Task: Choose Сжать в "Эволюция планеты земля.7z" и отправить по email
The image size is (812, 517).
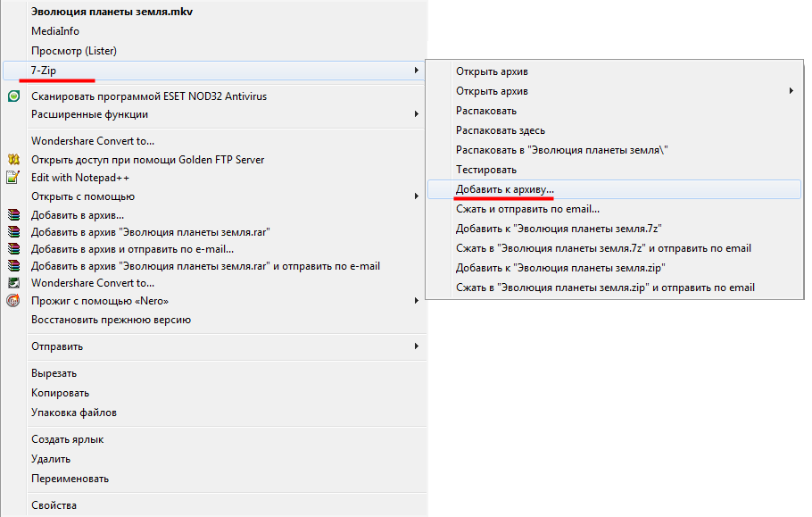Action: 603,248
